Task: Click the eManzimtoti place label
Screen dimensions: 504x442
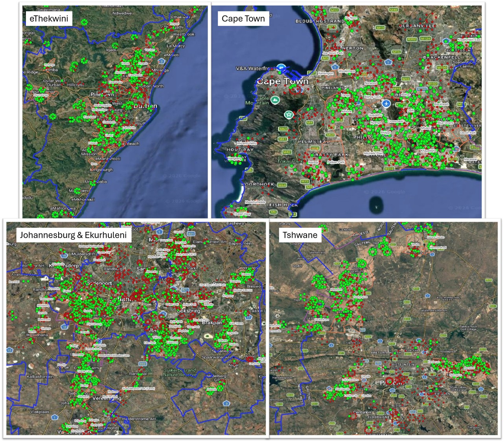Action: [x=108, y=159]
